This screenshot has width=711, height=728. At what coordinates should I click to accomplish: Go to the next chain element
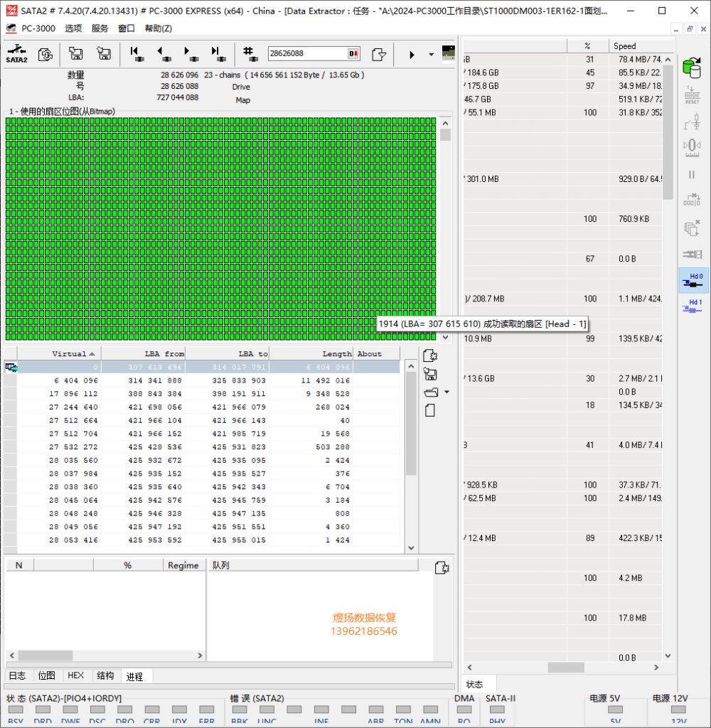point(191,54)
